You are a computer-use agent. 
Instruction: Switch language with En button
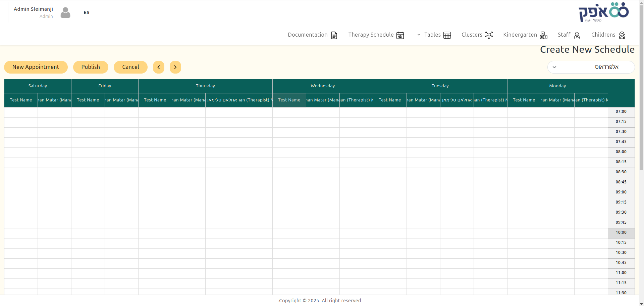(87, 12)
